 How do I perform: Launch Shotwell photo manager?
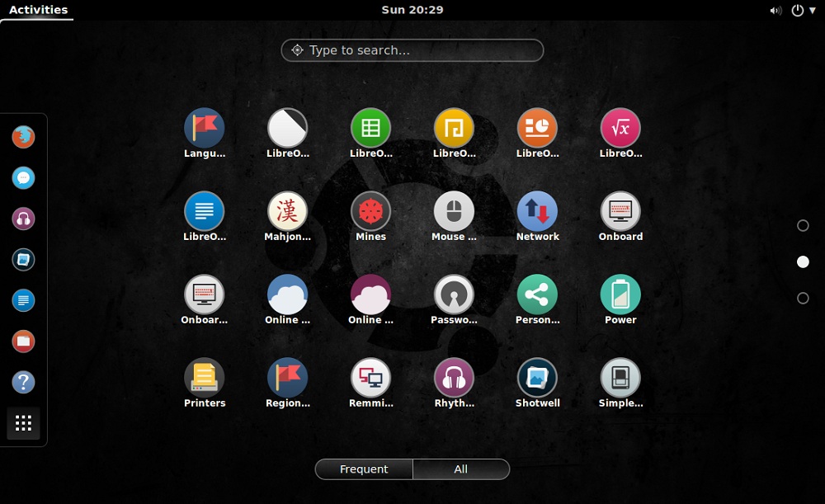(x=537, y=378)
